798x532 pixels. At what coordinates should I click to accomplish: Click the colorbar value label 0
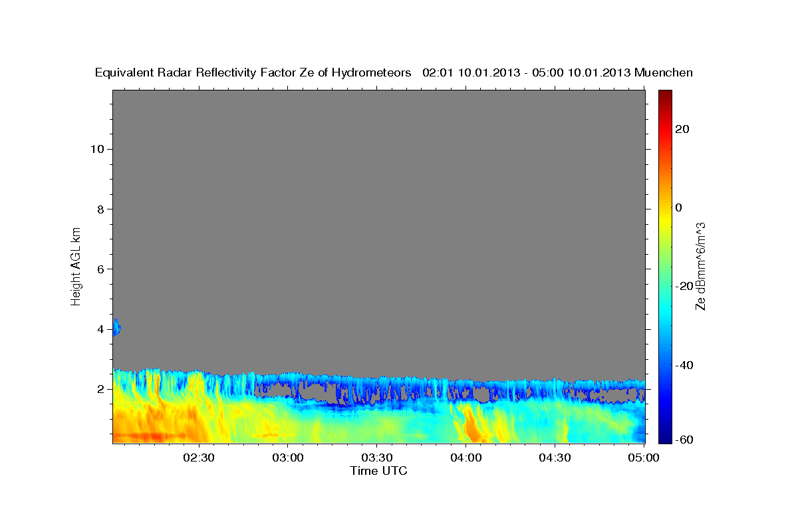click(680, 207)
